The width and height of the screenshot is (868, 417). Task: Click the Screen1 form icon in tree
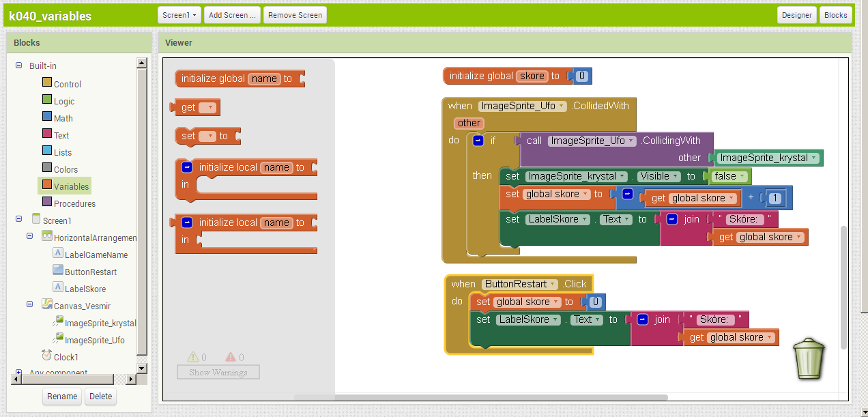tap(36, 219)
